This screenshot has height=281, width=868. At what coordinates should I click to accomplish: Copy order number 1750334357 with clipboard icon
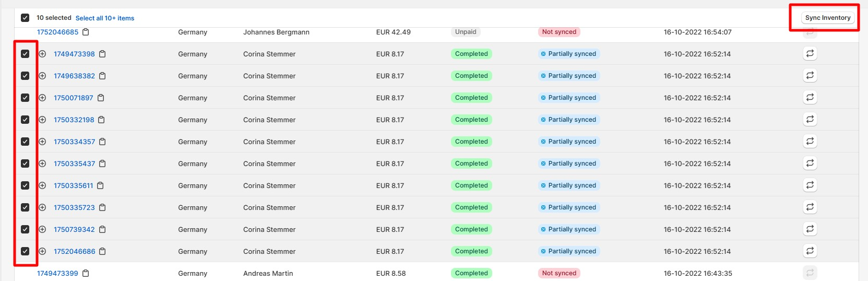[x=102, y=142]
